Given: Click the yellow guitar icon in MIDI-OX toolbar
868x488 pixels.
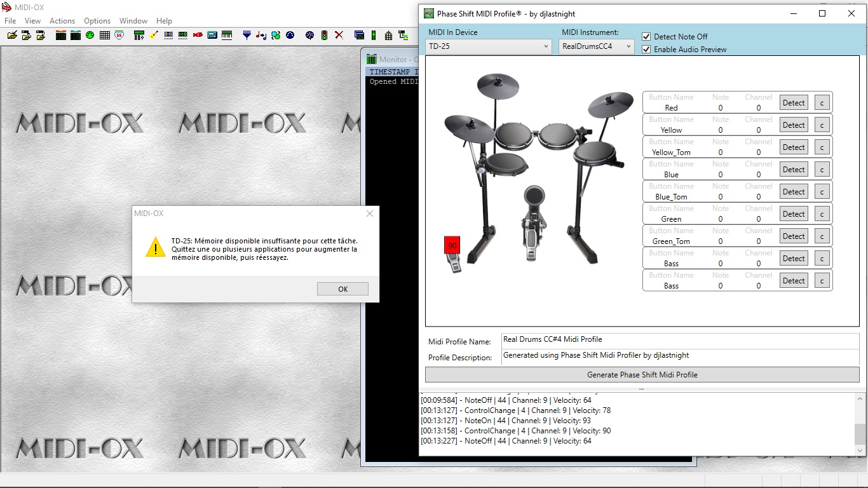Looking at the screenshot, I should coord(154,36).
